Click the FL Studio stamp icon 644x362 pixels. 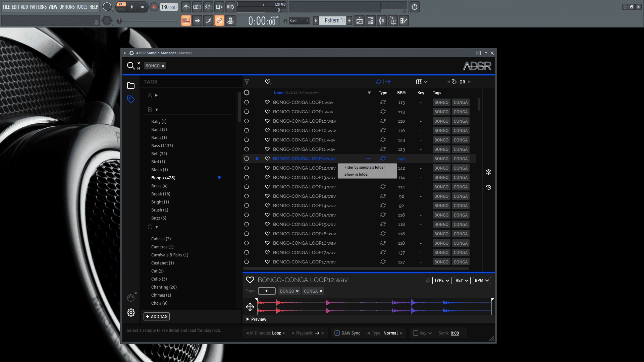tap(230, 21)
